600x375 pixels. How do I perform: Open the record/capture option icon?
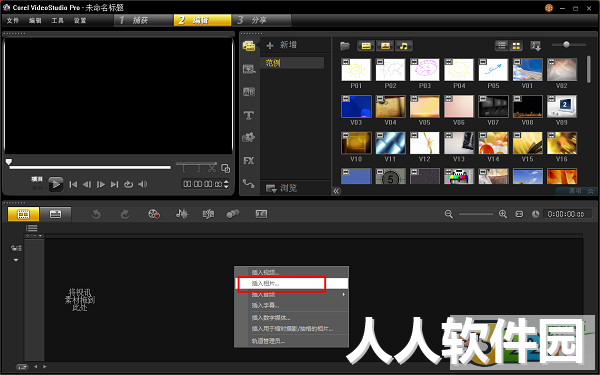click(154, 214)
